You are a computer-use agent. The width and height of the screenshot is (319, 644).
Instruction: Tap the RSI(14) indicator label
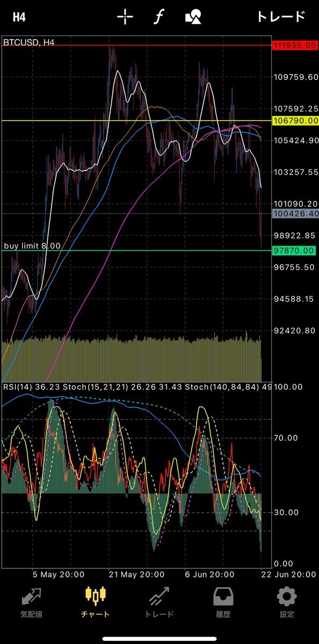tap(19, 387)
